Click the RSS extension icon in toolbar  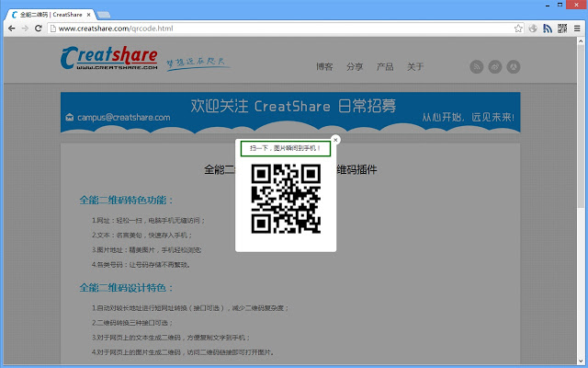(548, 29)
